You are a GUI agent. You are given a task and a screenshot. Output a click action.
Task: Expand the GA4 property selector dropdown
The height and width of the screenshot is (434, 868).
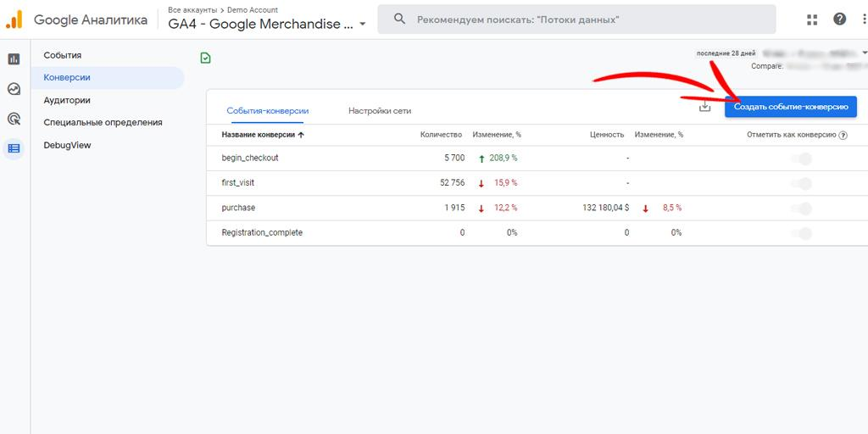363,25
